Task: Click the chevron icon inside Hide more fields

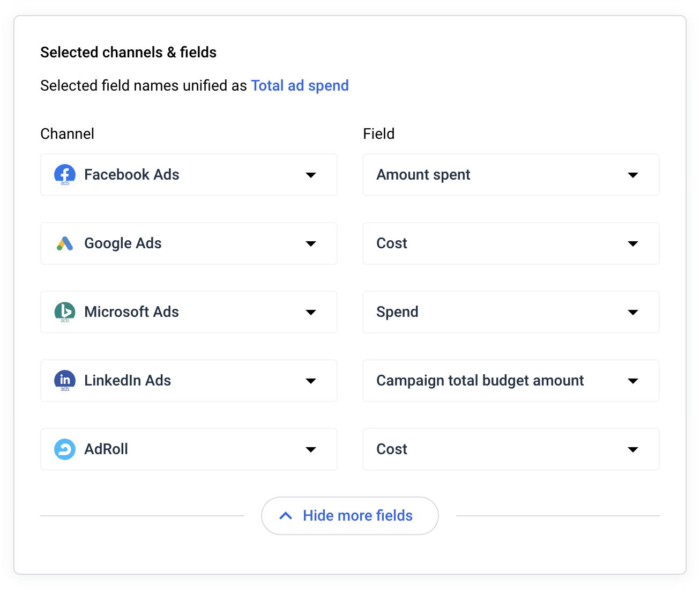Action: (x=285, y=515)
